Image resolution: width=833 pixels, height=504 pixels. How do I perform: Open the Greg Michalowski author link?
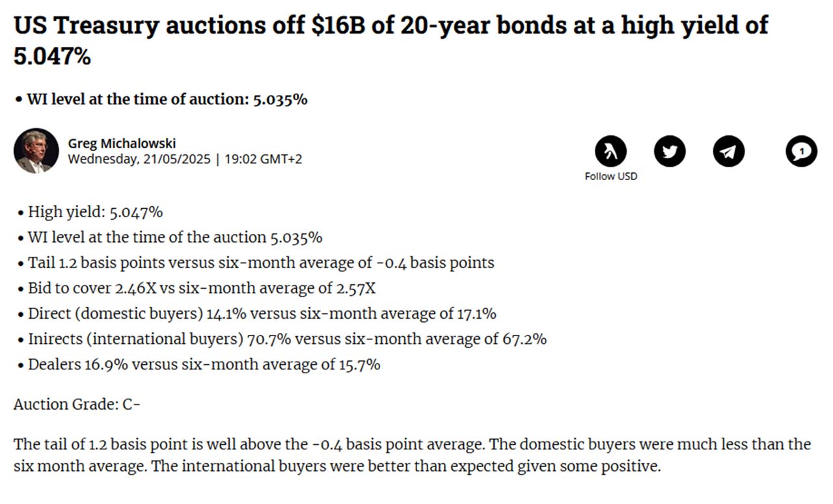(122, 143)
